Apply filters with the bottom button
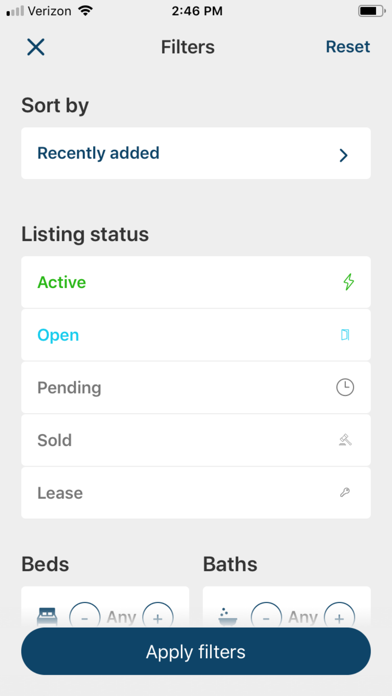The width and height of the screenshot is (392, 696). (196, 652)
